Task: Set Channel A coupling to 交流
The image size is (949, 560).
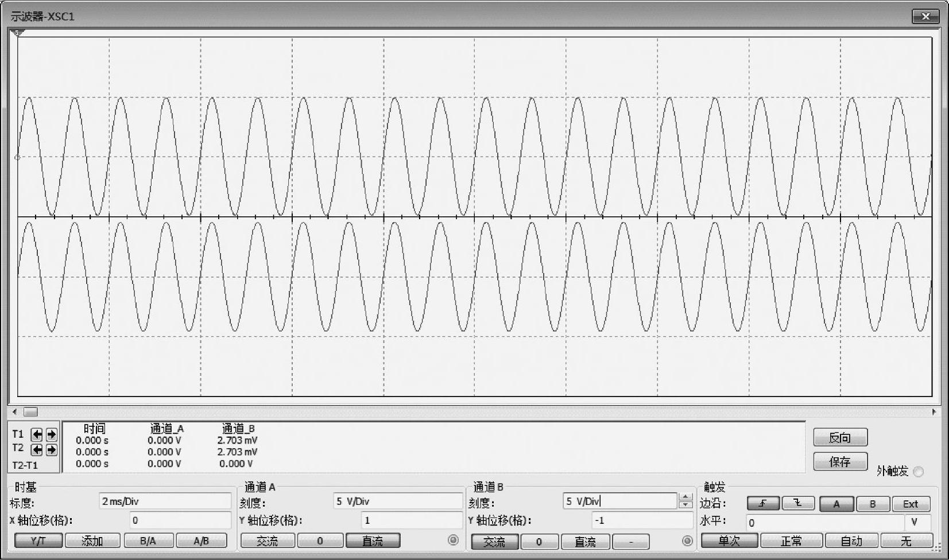Action: click(x=268, y=540)
